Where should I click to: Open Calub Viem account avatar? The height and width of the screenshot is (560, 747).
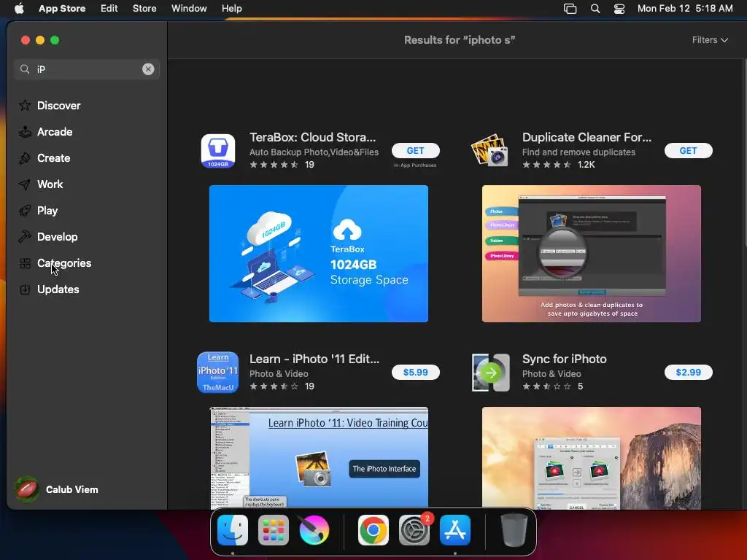pyautogui.click(x=27, y=489)
